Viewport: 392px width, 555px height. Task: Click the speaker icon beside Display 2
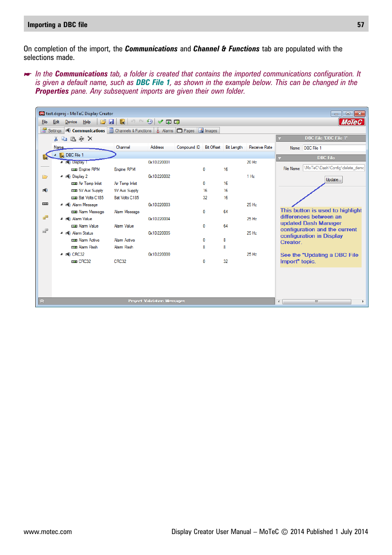coord(68,177)
